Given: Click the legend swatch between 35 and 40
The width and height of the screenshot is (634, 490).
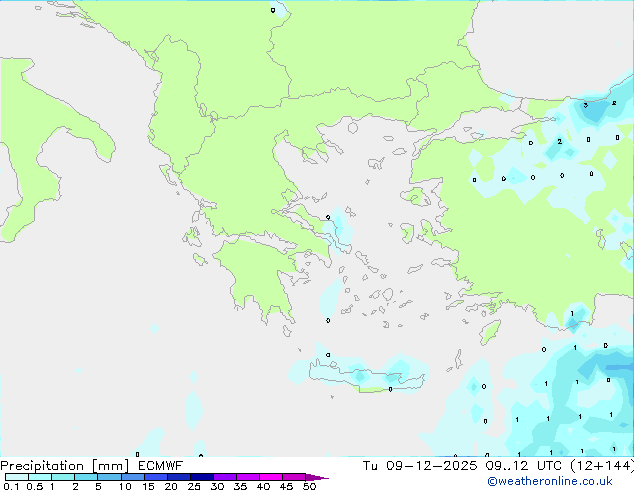Looking at the screenshot, I should click(x=247, y=477).
